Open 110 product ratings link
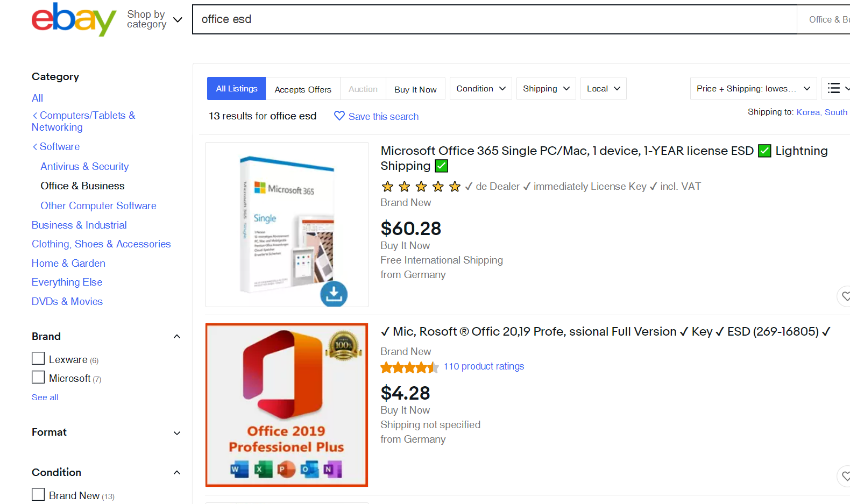 click(484, 366)
